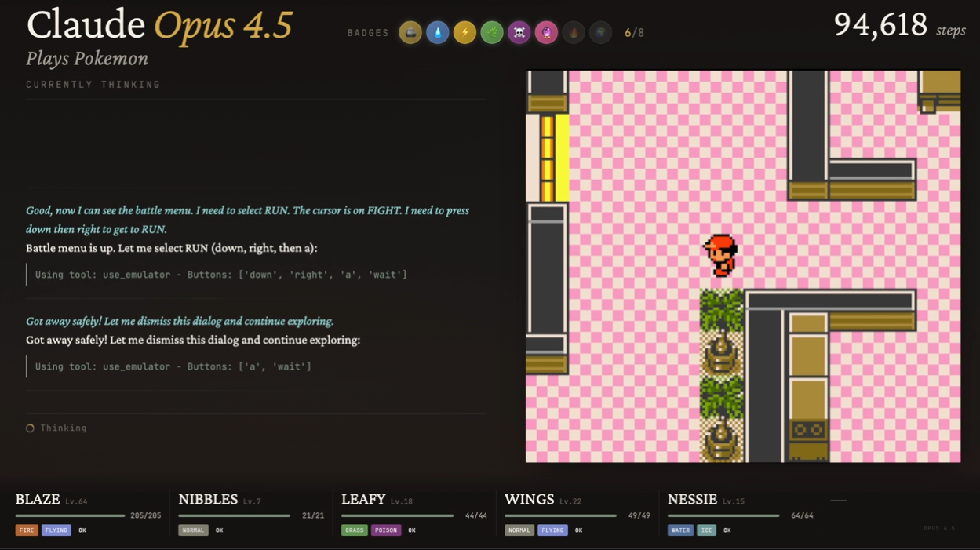Click BLAZE's HP bar
This screenshot has width=980, height=550.
click(x=70, y=515)
